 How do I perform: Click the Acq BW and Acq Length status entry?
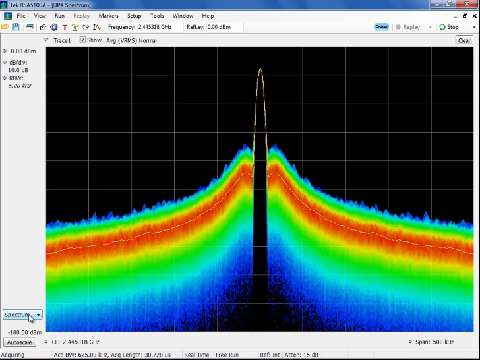coord(112,355)
